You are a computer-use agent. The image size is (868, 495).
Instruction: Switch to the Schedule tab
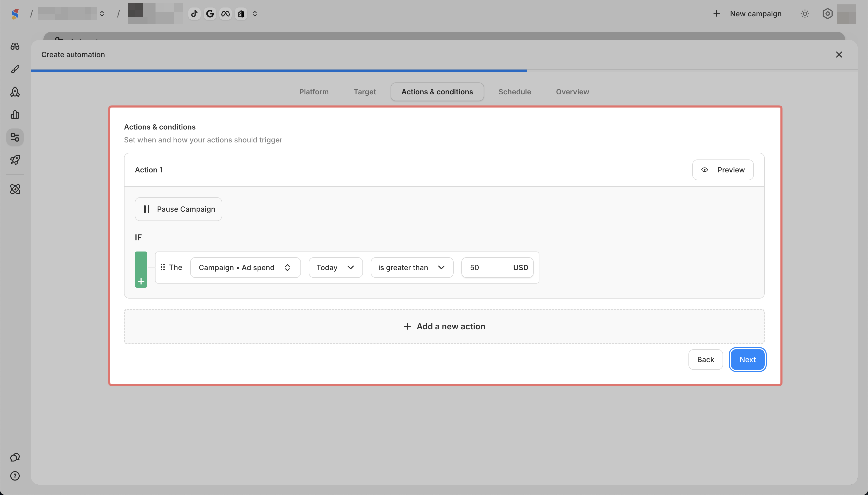514,92
